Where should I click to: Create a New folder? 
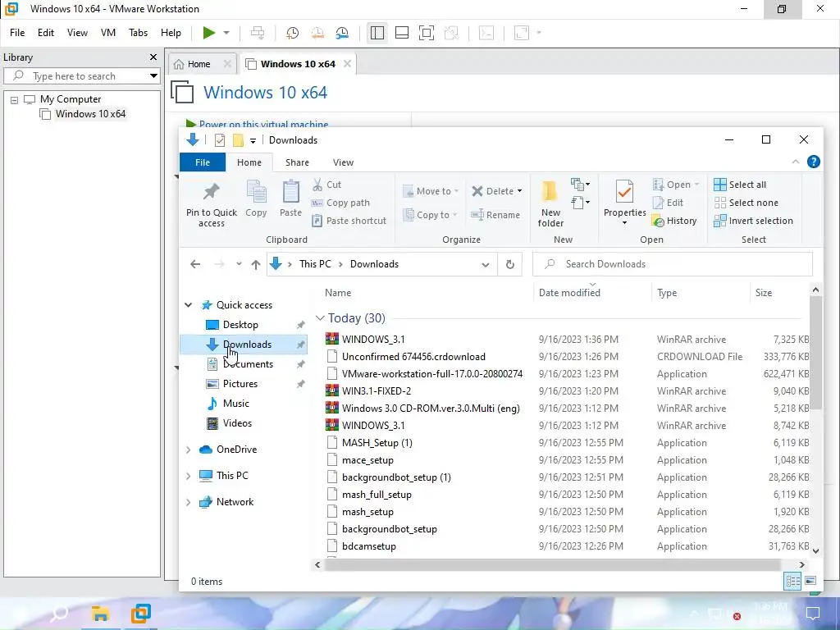[550, 203]
